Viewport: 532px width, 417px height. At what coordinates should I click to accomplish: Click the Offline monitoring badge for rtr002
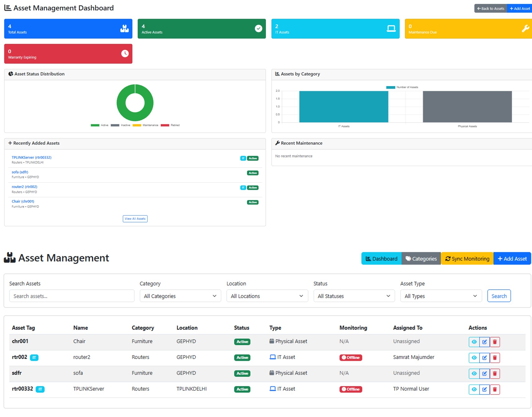(x=351, y=358)
